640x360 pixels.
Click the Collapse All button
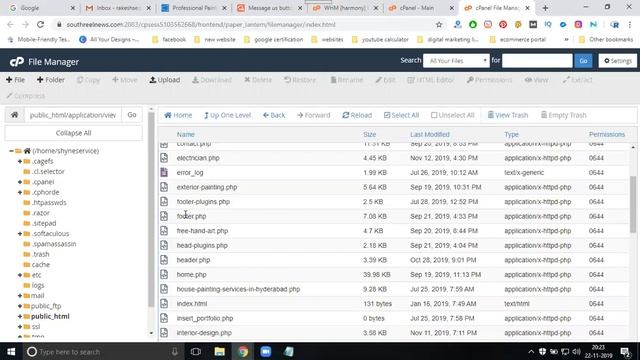click(x=73, y=133)
